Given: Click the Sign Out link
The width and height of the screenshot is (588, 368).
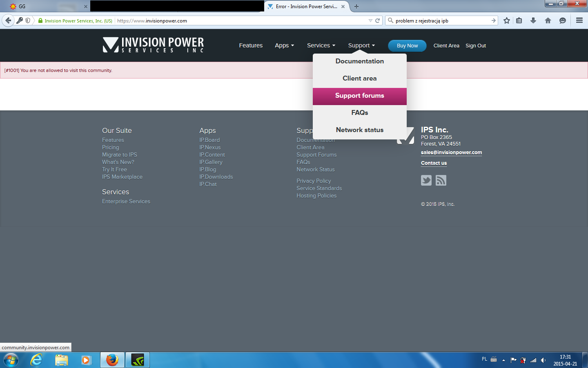Looking at the screenshot, I should (x=475, y=46).
